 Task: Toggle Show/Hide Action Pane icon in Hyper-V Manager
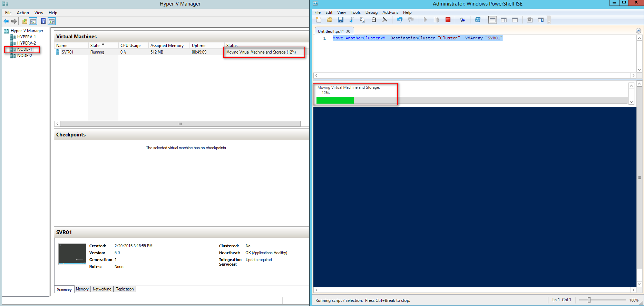click(x=52, y=21)
